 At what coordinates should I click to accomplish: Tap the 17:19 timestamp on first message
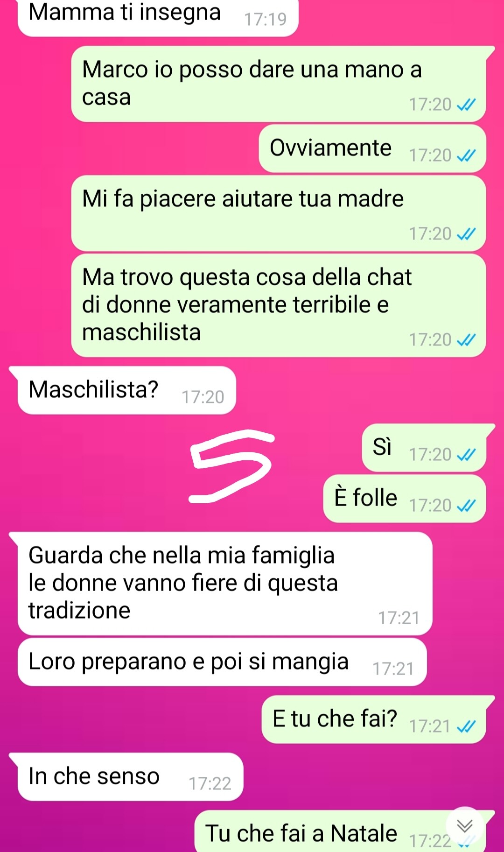(x=265, y=19)
